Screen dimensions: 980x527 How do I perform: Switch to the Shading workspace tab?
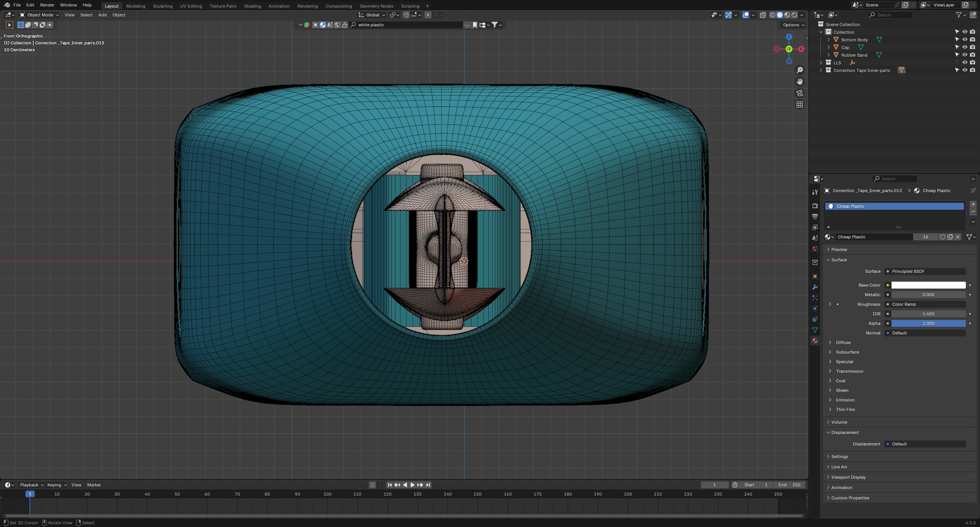[252, 6]
